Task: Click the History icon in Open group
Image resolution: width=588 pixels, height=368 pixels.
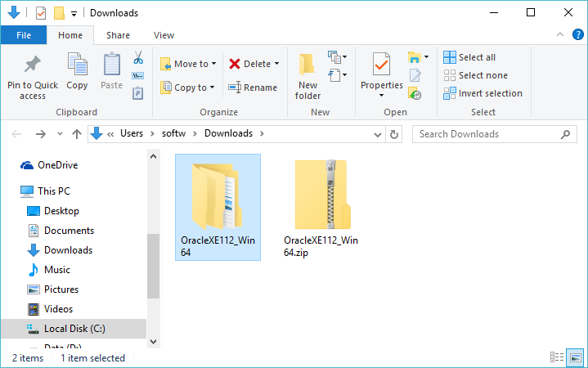Action: (x=415, y=93)
